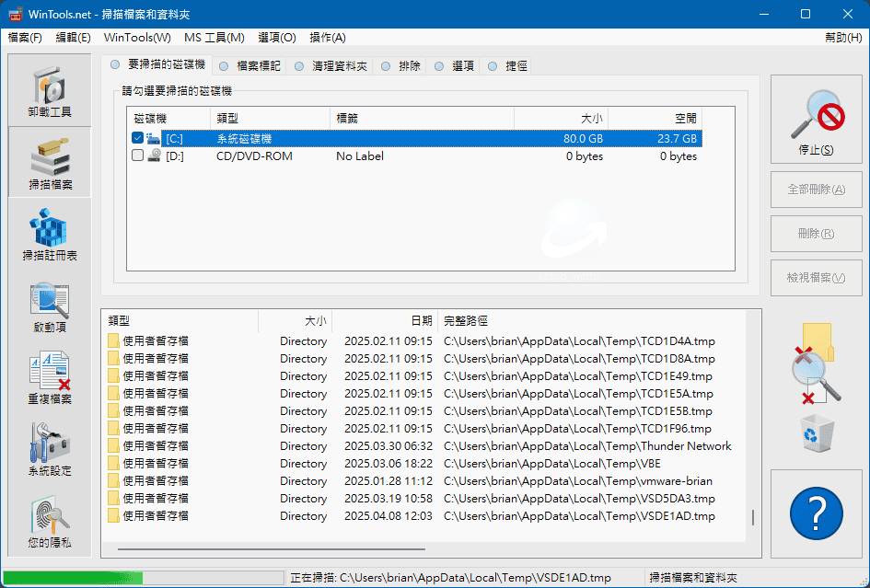This screenshot has height=588, width=870.
Task: Open 系統設定 system tweaks tool
Action: tap(49, 450)
